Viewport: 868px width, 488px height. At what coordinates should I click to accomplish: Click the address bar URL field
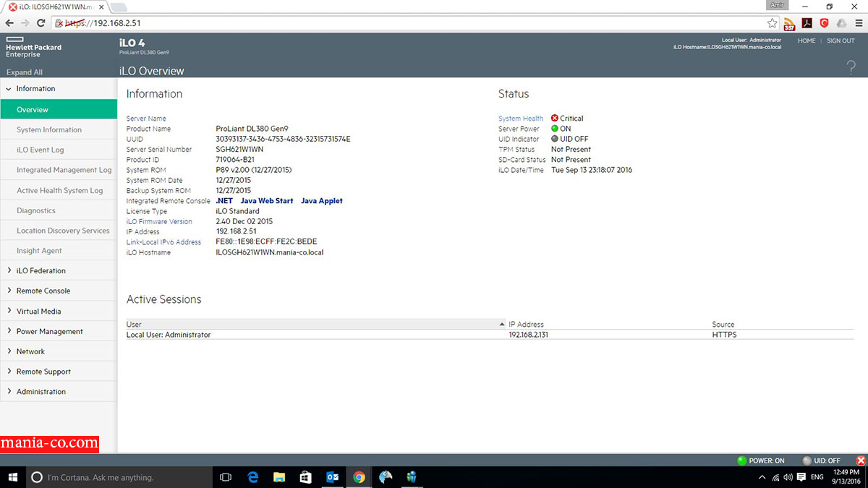tap(409, 23)
